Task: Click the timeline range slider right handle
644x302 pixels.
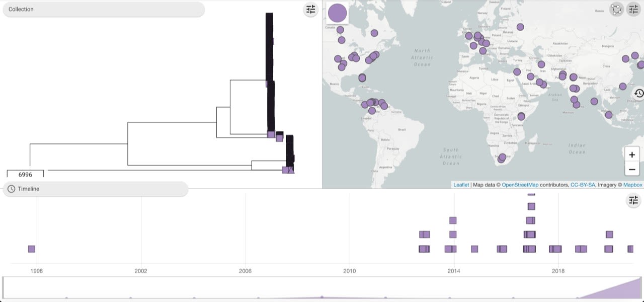Action: pos(640,287)
